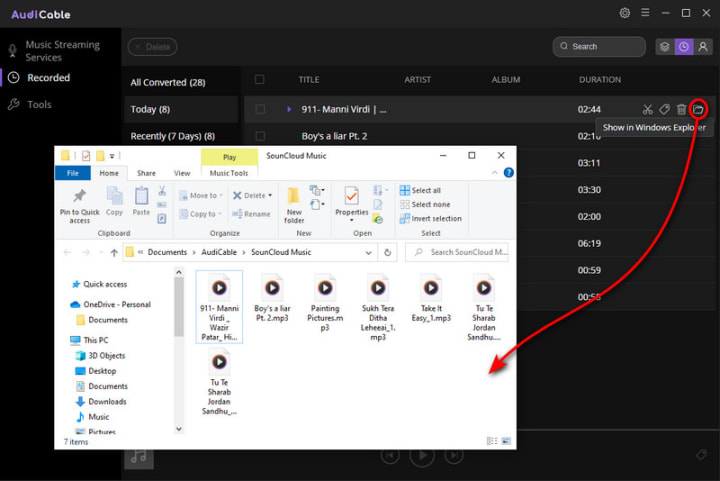Toggle select-all checkbox in table header

(x=259, y=79)
